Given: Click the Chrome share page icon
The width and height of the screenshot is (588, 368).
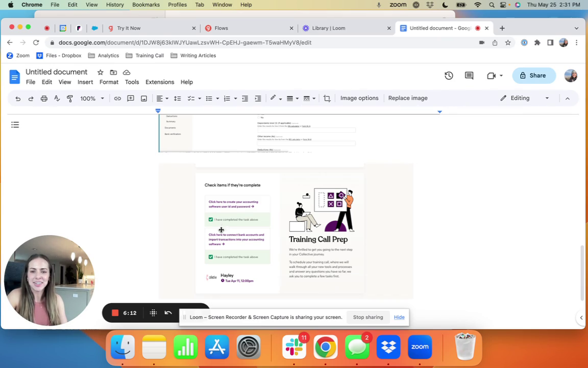Looking at the screenshot, I should 495,42.
